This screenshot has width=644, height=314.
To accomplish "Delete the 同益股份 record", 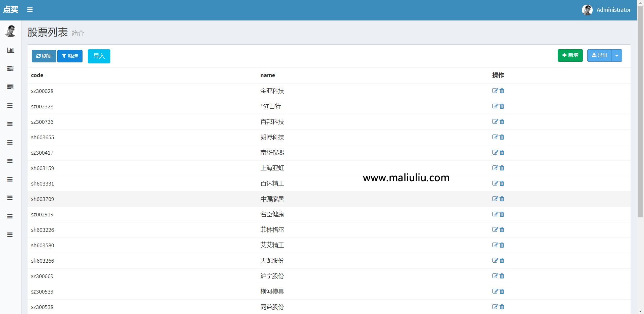I will click(x=502, y=307).
